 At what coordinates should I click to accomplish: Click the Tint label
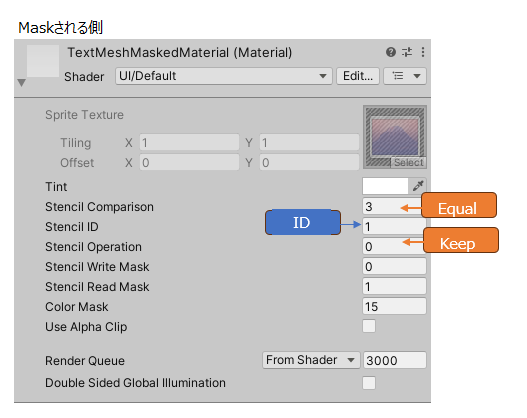click(56, 186)
